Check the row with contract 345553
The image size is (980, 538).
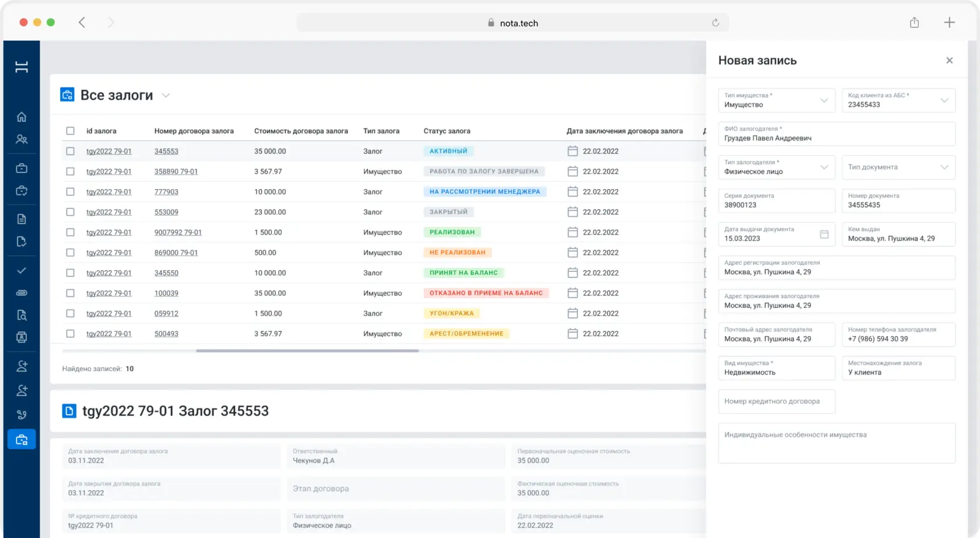[x=70, y=151]
